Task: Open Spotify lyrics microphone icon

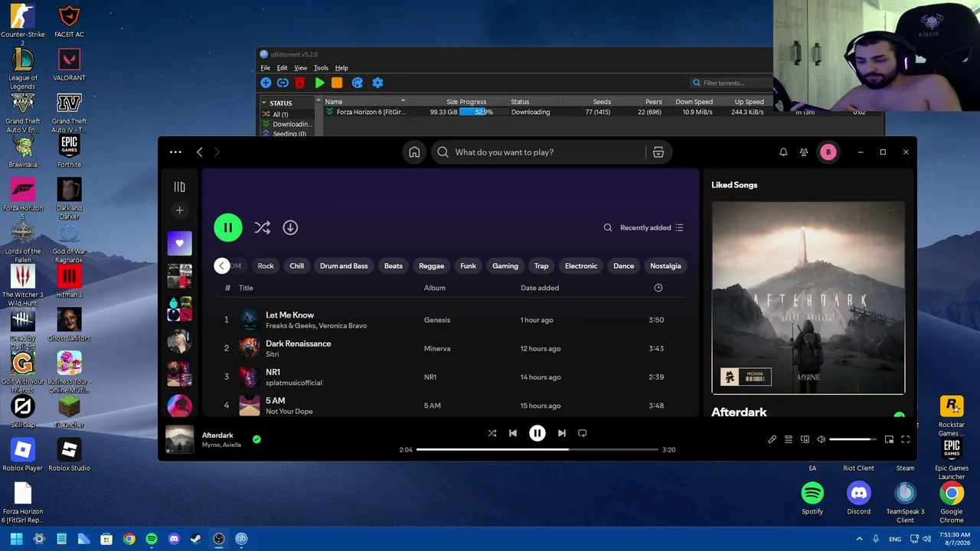Action: (x=772, y=439)
